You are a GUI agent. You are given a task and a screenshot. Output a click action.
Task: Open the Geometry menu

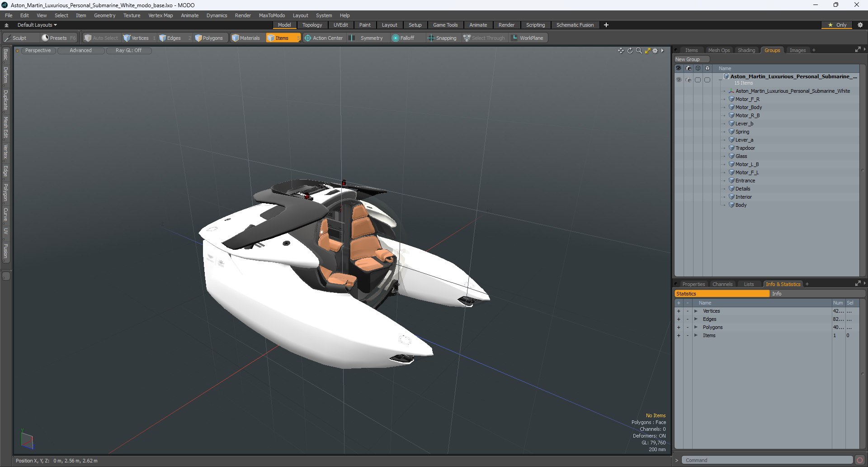(104, 15)
